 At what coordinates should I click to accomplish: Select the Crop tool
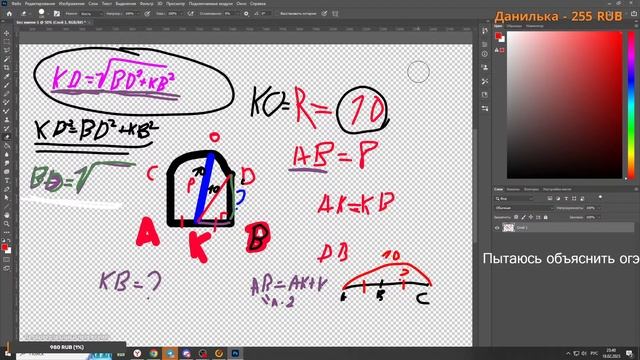[x=7, y=68]
